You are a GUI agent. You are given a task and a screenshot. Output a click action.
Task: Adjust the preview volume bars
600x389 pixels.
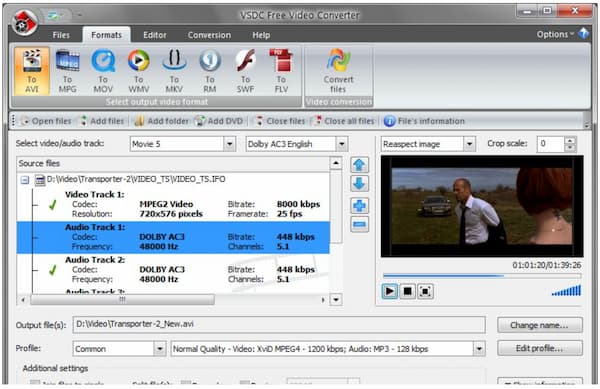coord(566,291)
